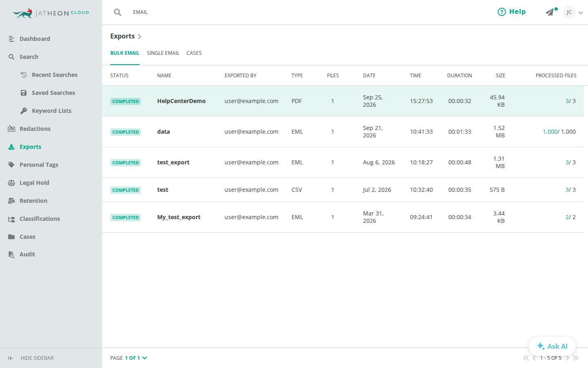
Task: Click the date Jul 2, 2026
Action: [x=377, y=190]
